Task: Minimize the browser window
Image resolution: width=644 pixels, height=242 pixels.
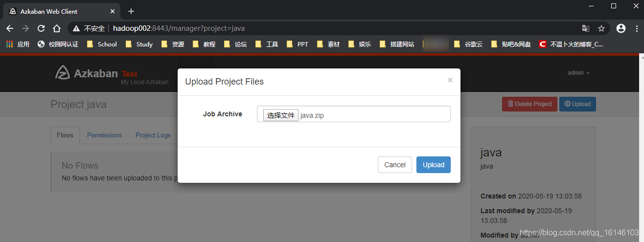Action: (592, 6)
